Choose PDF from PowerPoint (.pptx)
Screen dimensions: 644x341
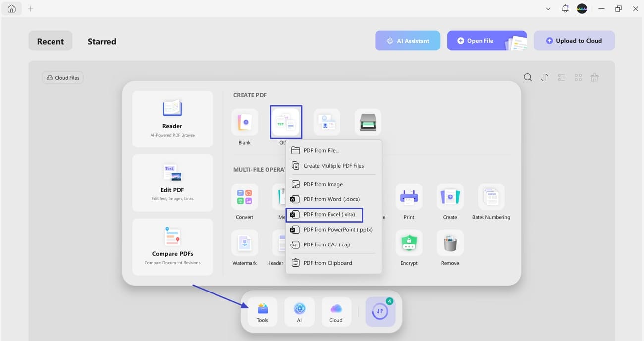(334, 230)
